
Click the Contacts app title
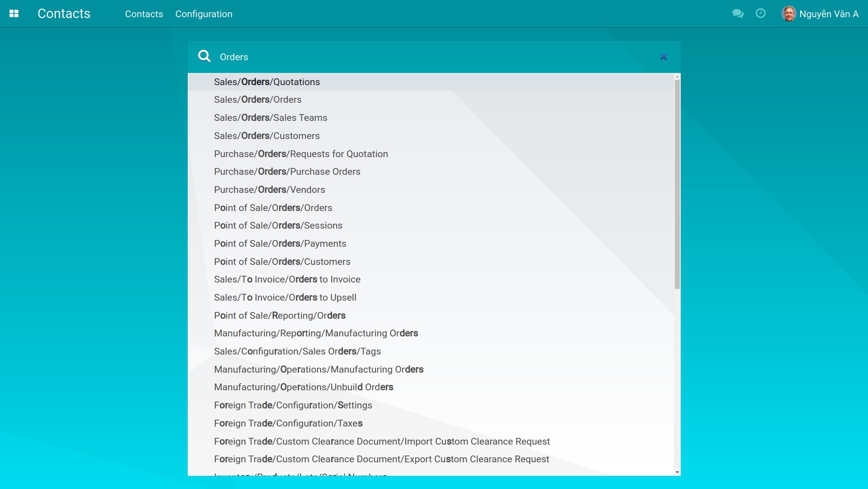coord(63,14)
